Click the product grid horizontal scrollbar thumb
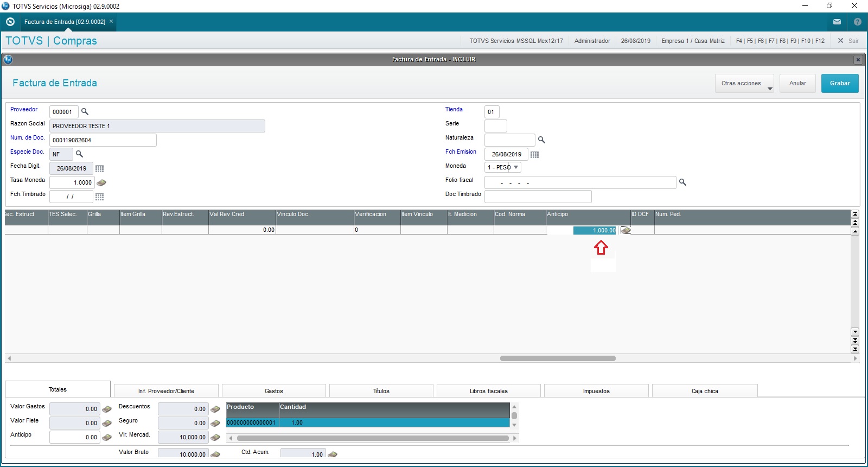Image resolution: width=868 pixels, height=467 pixels. [373, 438]
